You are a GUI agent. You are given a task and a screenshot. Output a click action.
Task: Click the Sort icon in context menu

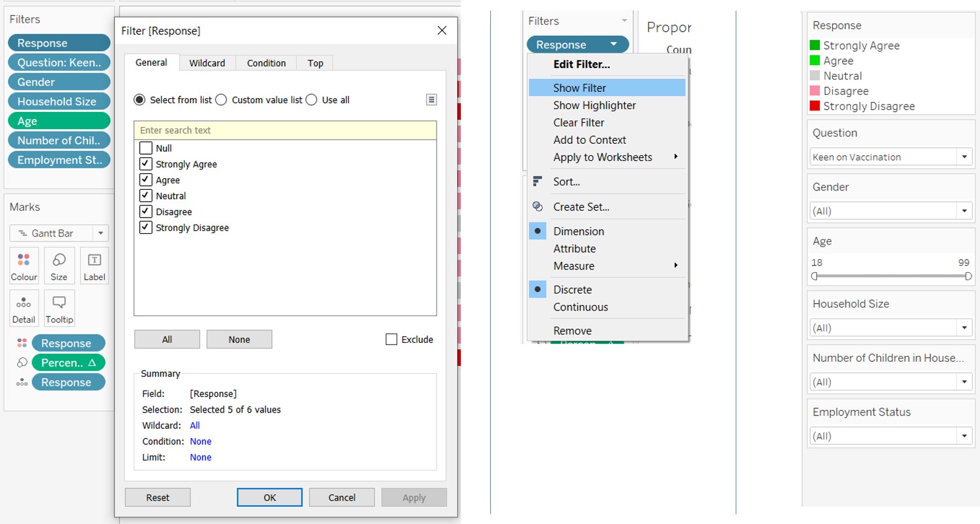click(538, 181)
